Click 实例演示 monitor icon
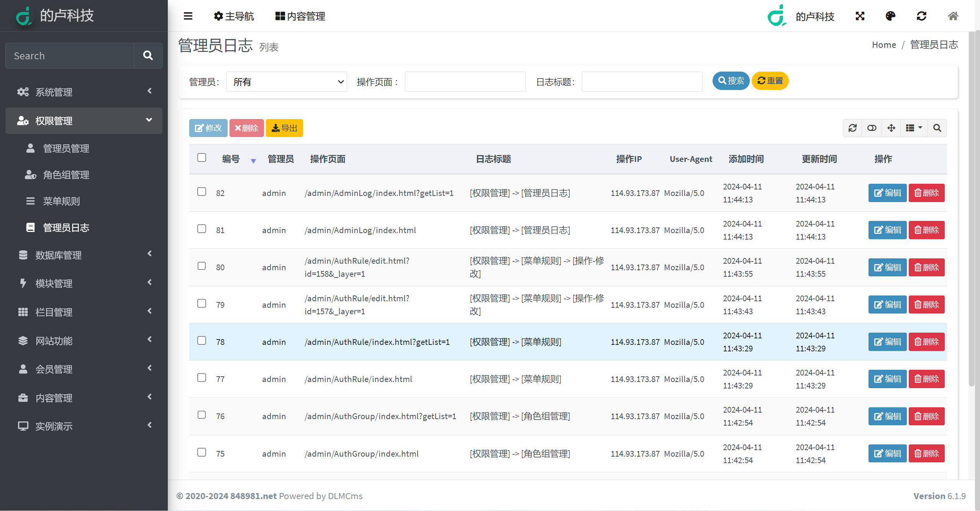The height and width of the screenshot is (511, 980). (23, 426)
